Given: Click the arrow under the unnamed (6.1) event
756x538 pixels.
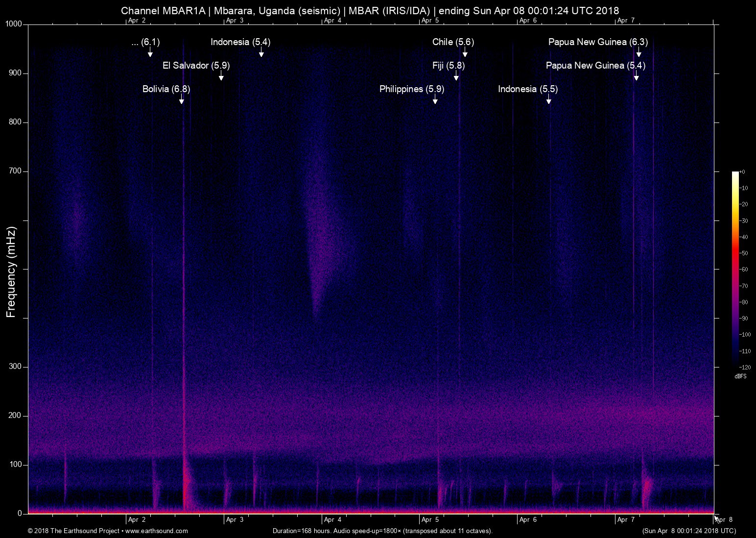Looking at the screenshot, I should (150, 53).
